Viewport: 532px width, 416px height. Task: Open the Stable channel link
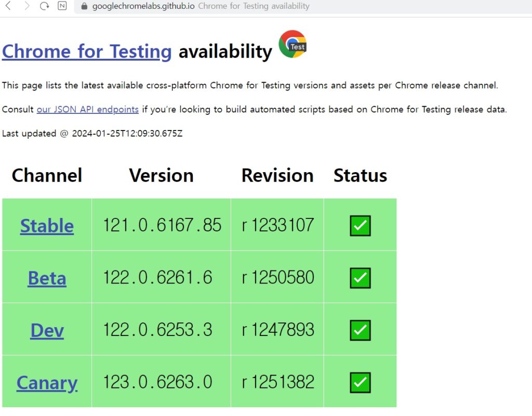47,226
